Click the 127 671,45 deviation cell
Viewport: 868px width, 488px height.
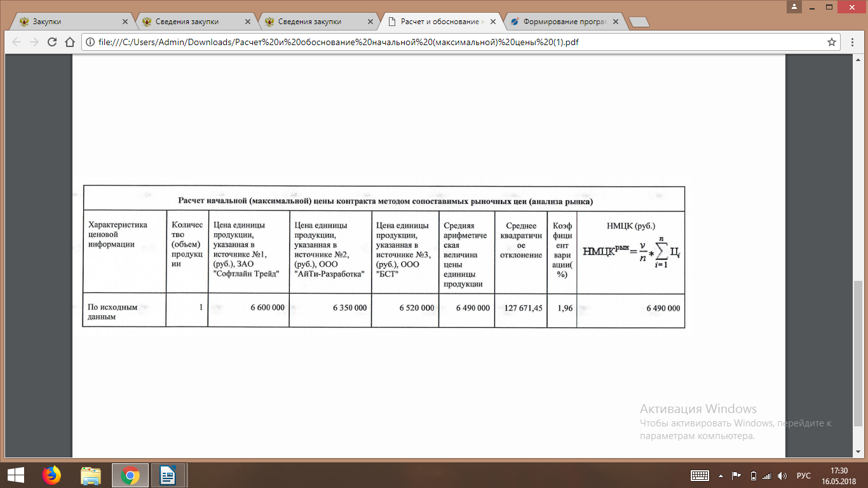[x=520, y=310]
